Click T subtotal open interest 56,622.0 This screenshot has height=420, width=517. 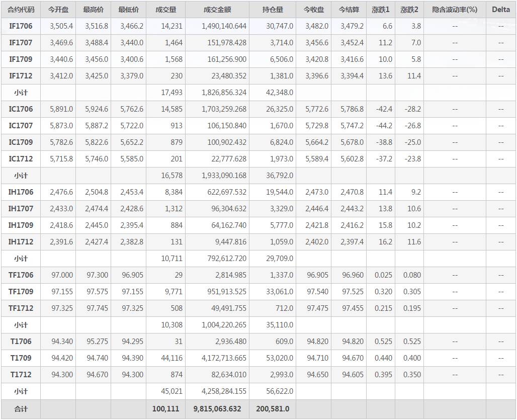pos(279,391)
